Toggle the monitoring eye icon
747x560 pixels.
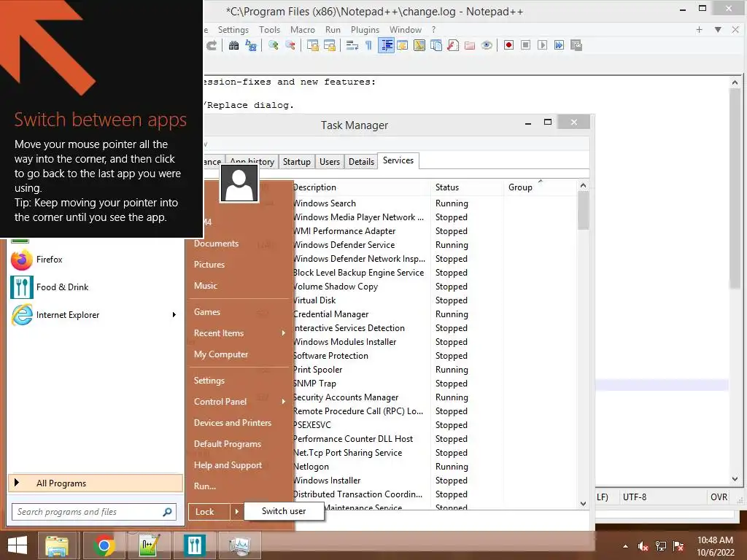pos(487,45)
